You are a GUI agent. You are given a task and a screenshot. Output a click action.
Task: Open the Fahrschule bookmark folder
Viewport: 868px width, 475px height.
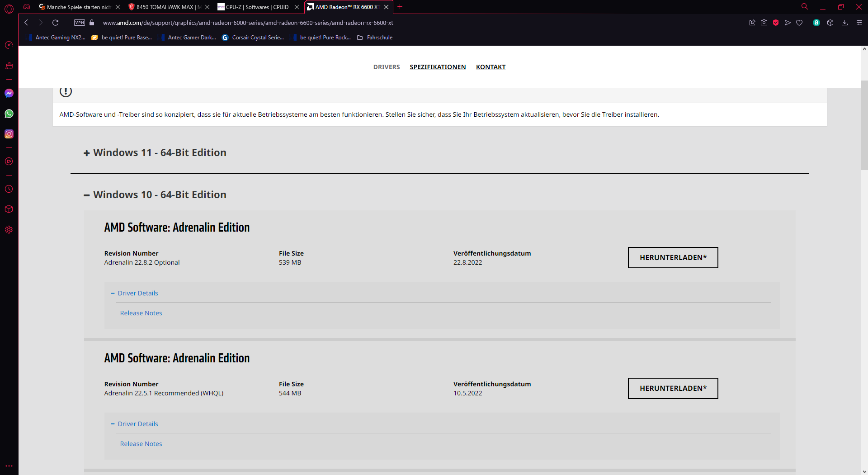375,38
